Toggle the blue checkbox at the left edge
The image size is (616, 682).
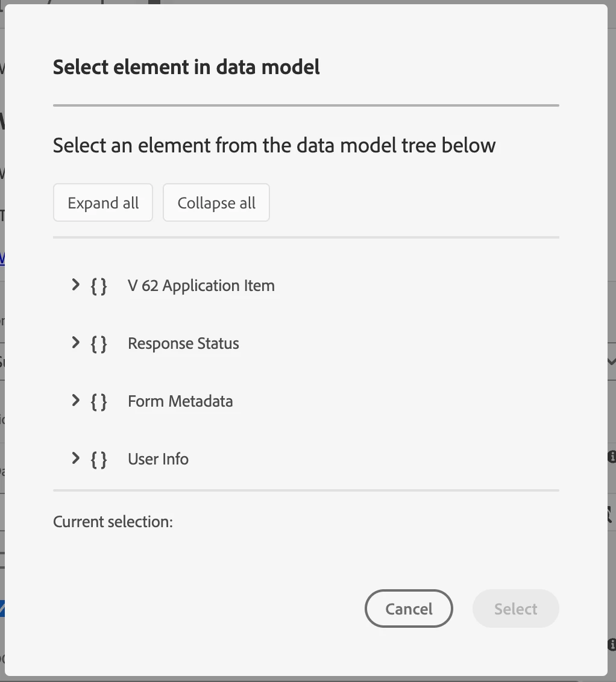click(2, 608)
